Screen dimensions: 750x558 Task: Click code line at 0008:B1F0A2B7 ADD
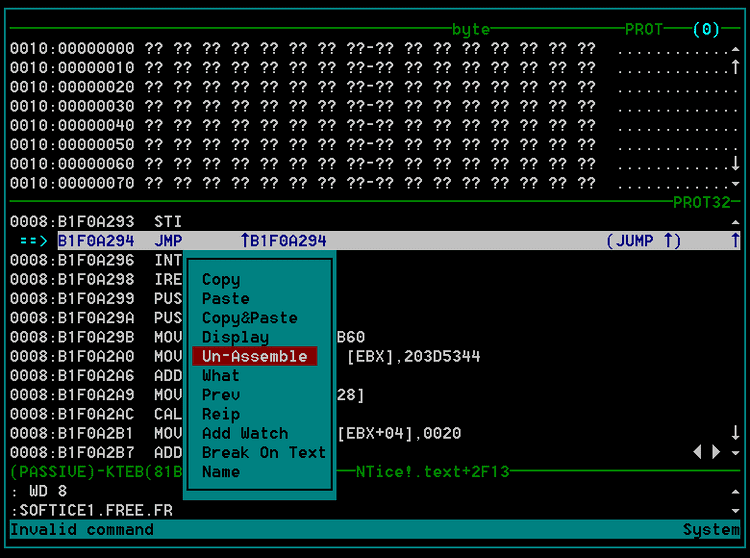point(96,452)
